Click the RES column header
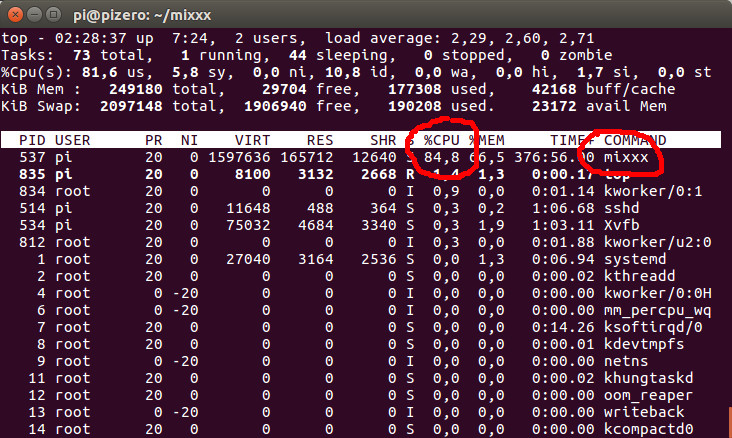 320,140
